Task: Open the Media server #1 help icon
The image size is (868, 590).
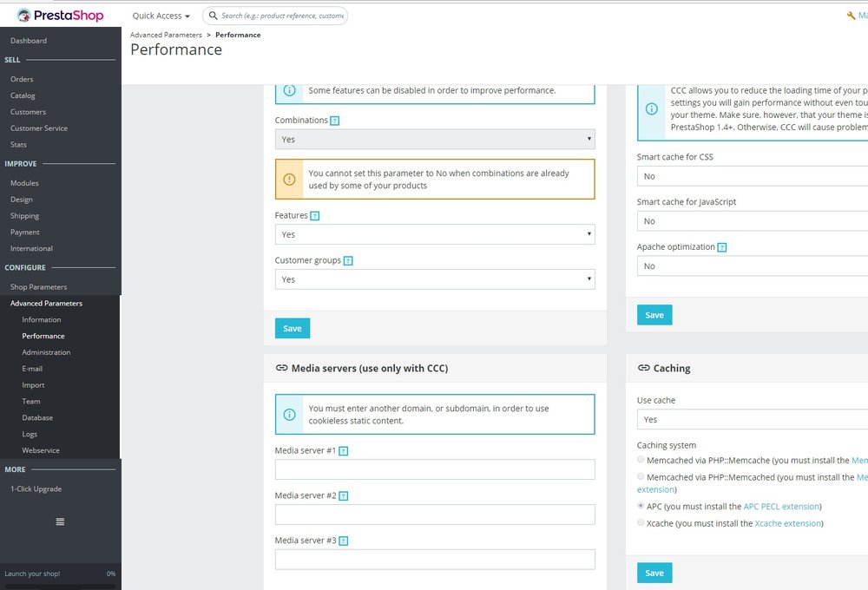Action: click(x=343, y=451)
